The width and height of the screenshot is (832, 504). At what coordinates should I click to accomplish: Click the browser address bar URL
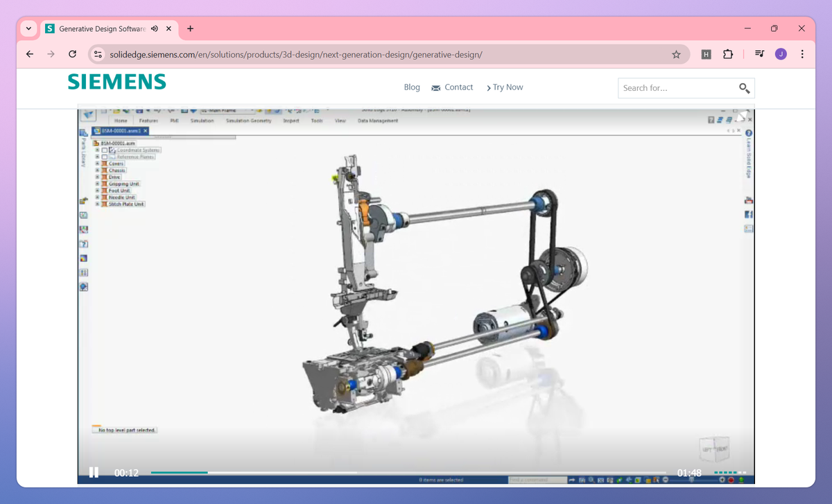[296, 54]
